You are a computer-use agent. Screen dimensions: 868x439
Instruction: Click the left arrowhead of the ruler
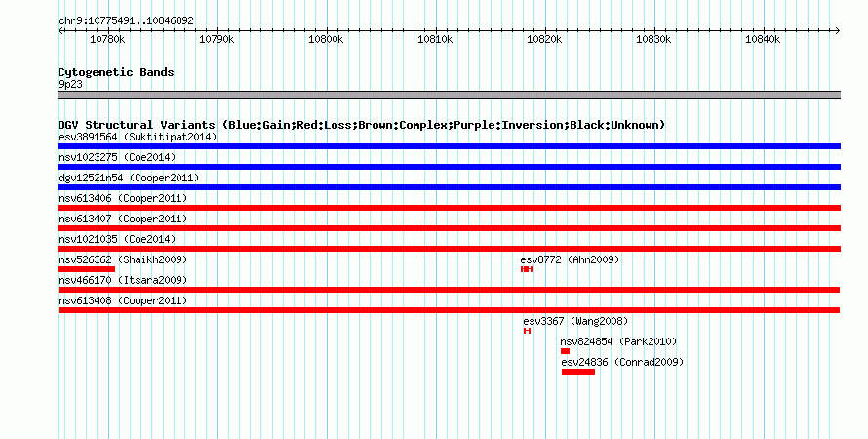click(60, 31)
